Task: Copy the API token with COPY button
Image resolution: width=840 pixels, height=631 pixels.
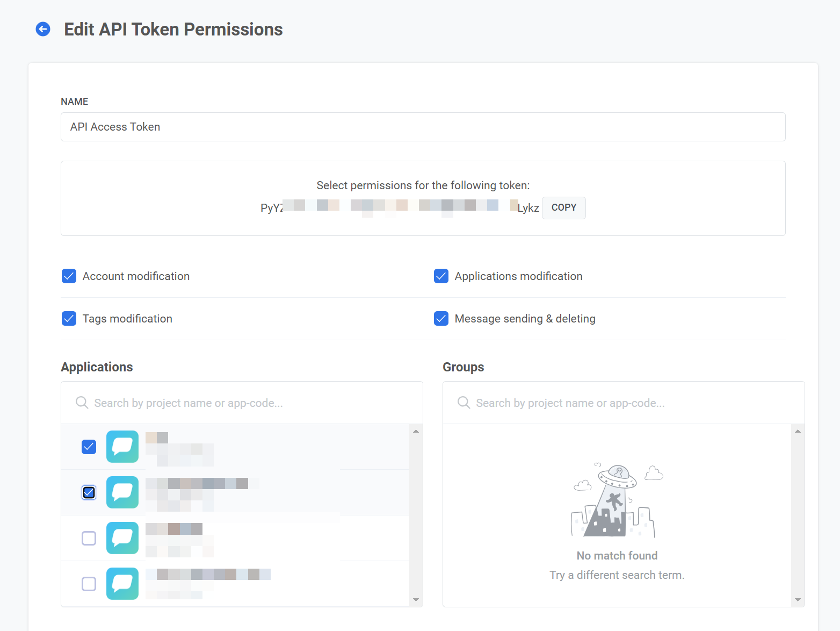Action: pyautogui.click(x=563, y=208)
